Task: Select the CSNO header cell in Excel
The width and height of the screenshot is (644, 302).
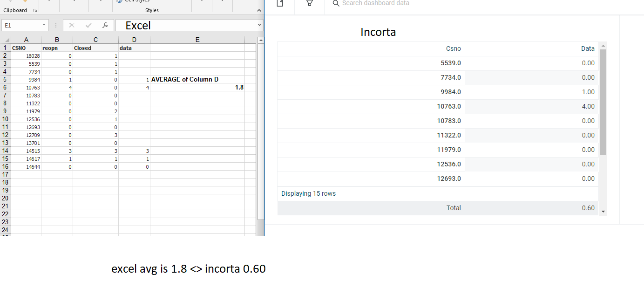Action: click(x=26, y=48)
